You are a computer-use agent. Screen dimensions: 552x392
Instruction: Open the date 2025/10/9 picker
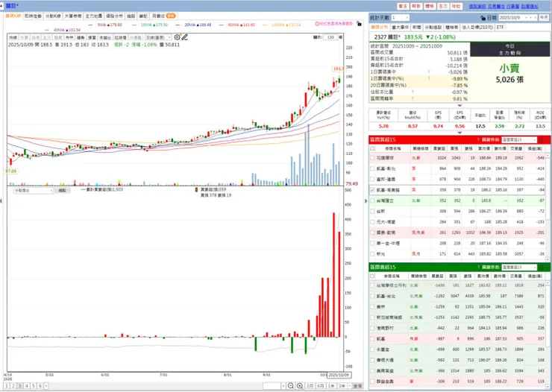(518, 18)
